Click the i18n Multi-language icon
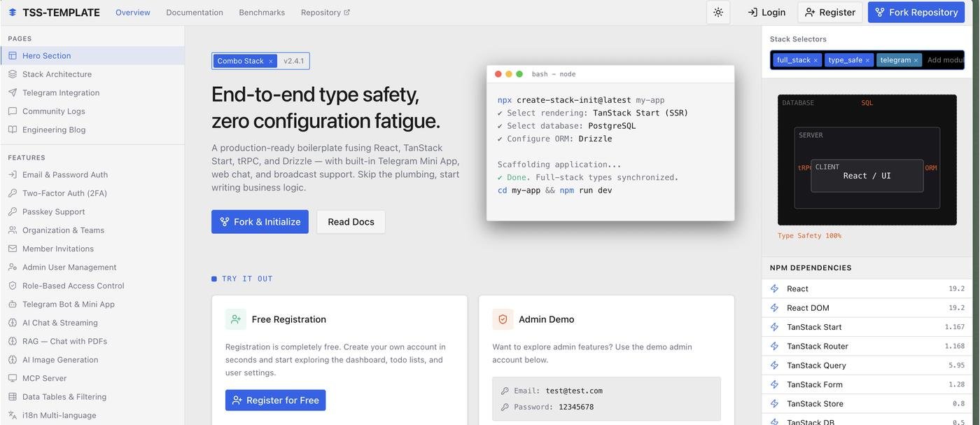Screen dimensions: 980x425 point(13,415)
